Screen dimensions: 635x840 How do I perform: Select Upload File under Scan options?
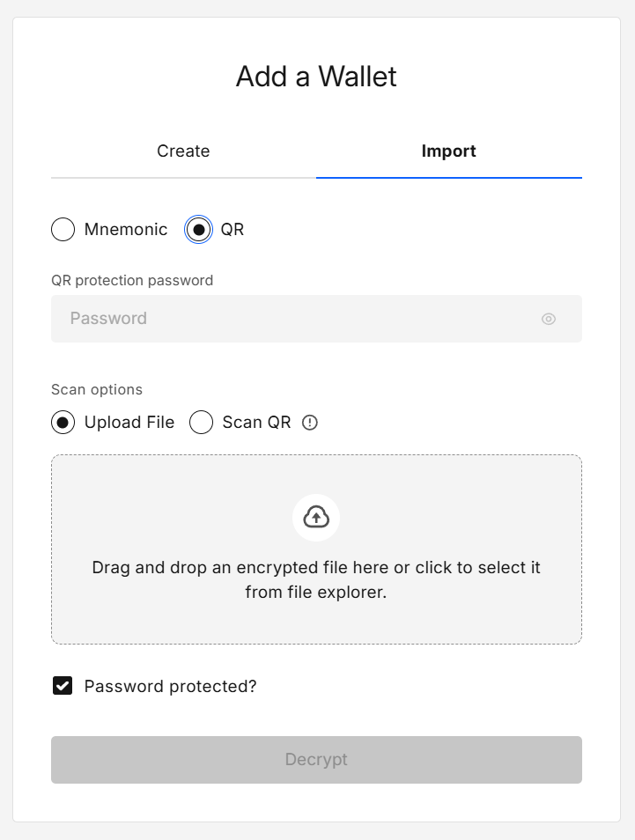coord(63,423)
